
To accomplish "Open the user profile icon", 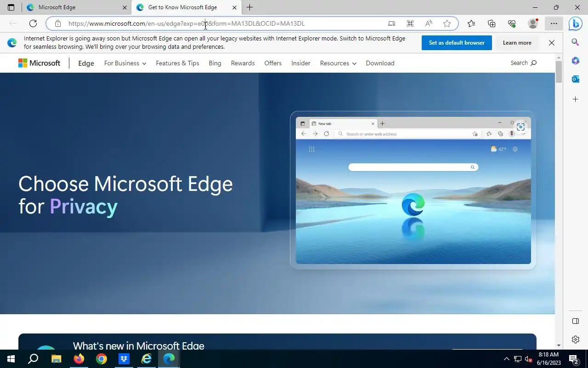I will click(x=533, y=23).
